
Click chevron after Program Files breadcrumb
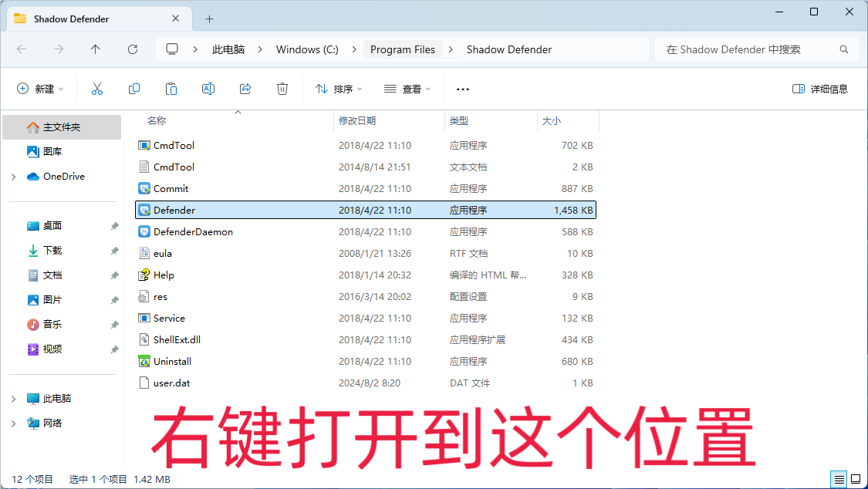451,49
